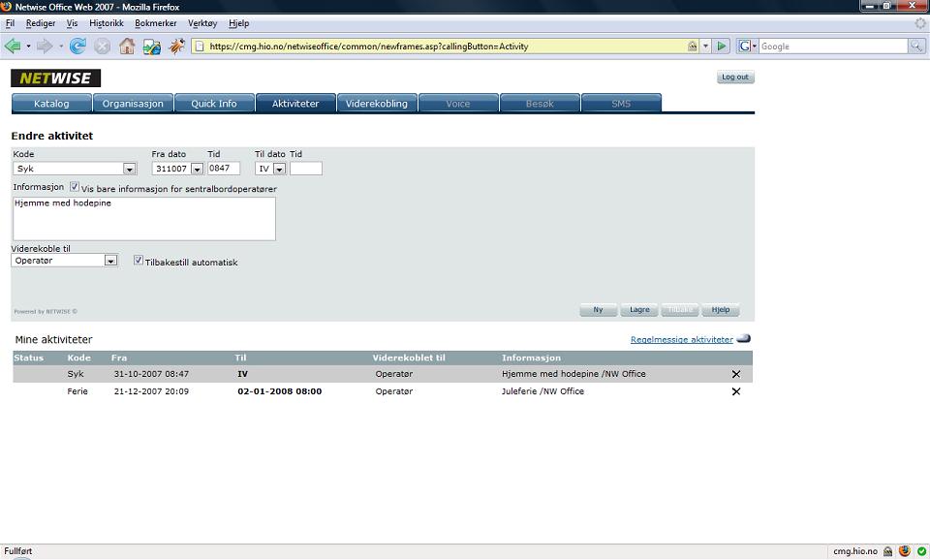
Task: Click the green check status bar icon
Action: tap(921, 551)
